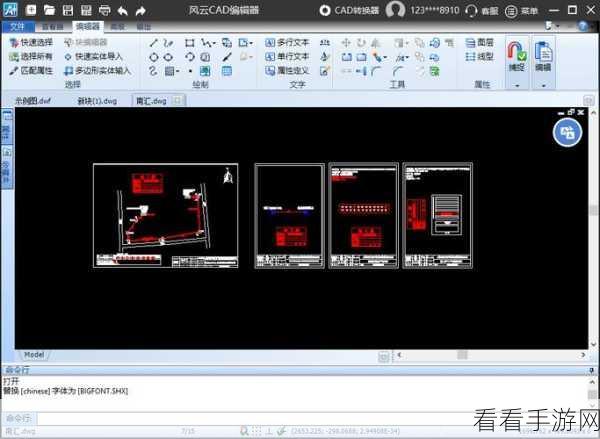Open the hatch tool dropdown arrow

pos(177,71)
